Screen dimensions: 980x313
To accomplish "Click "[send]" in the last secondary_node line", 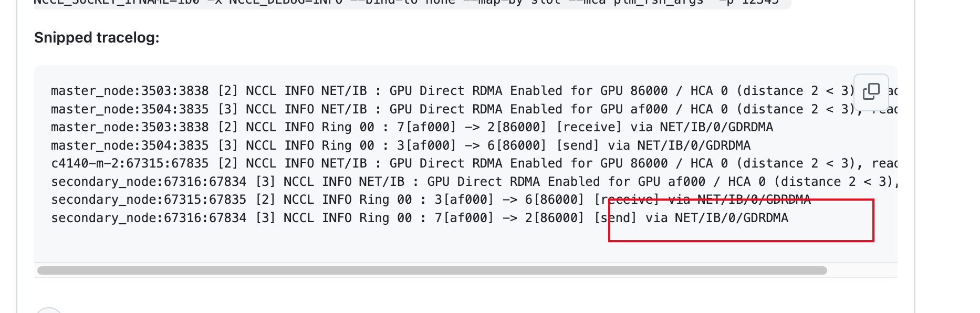I will click(x=616, y=218).
